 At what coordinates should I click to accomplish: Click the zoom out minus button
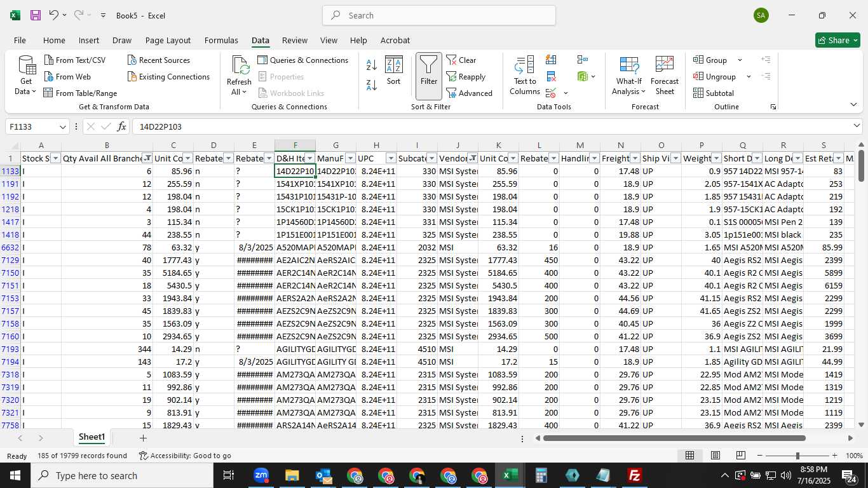pyautogui.click(x=759, y=456)
